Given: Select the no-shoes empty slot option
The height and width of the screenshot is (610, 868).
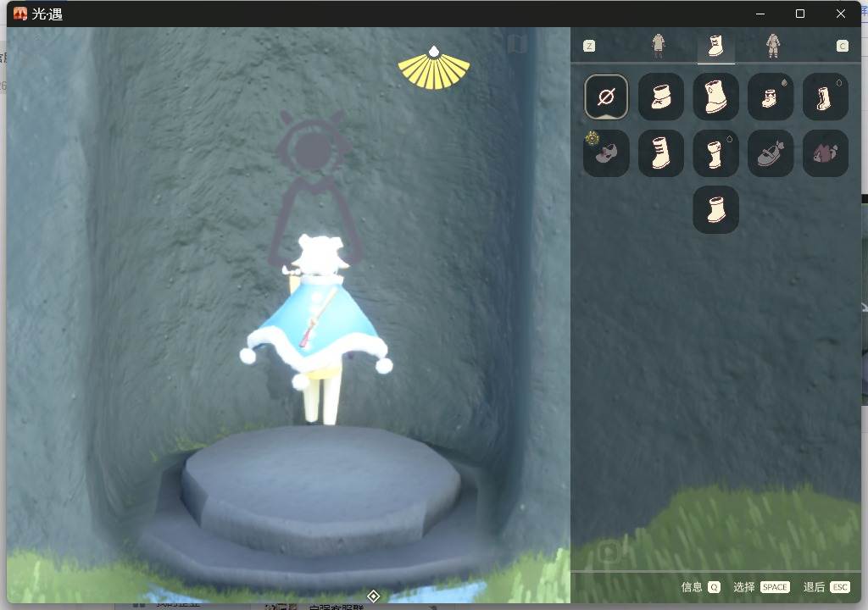Looking at the screenshot, I should (606, 97).
